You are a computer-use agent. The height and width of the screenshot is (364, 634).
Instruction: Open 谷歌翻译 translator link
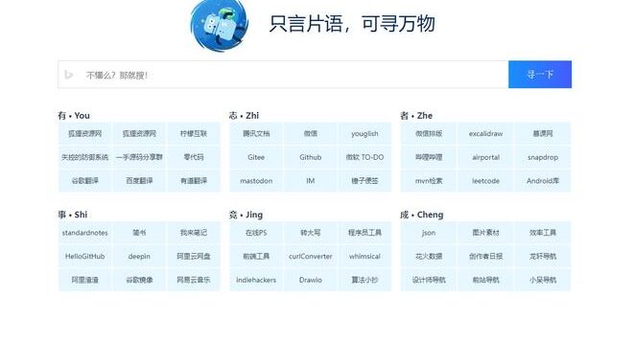(x=85, y=181)
